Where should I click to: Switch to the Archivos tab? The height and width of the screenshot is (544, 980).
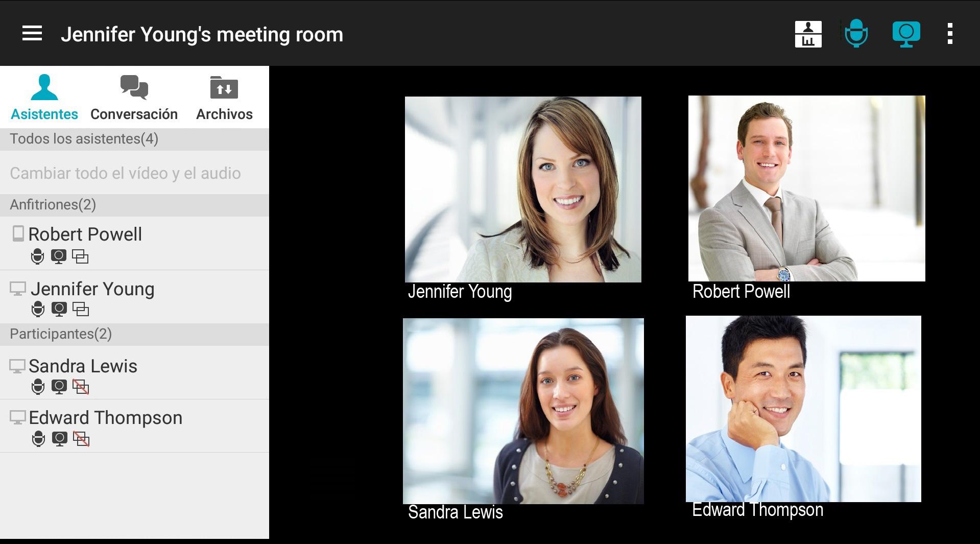(x=224, y=97)
